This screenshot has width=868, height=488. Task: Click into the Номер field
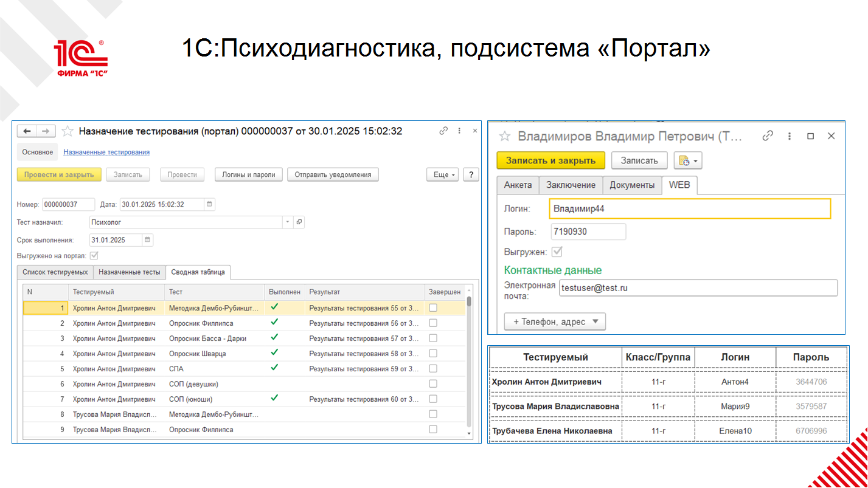pos(69,204)
